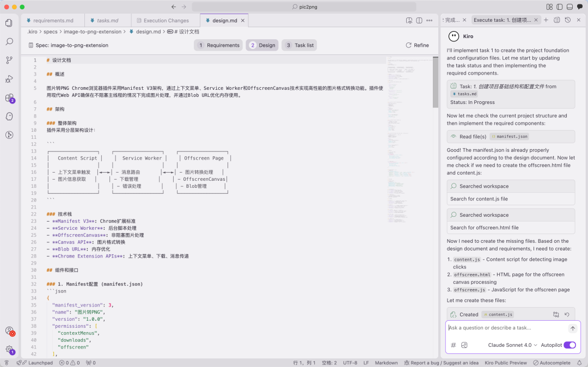Open the Explorer view in activity bar
The height and width of the screenshot is (367, 588).
coord(9,23)
